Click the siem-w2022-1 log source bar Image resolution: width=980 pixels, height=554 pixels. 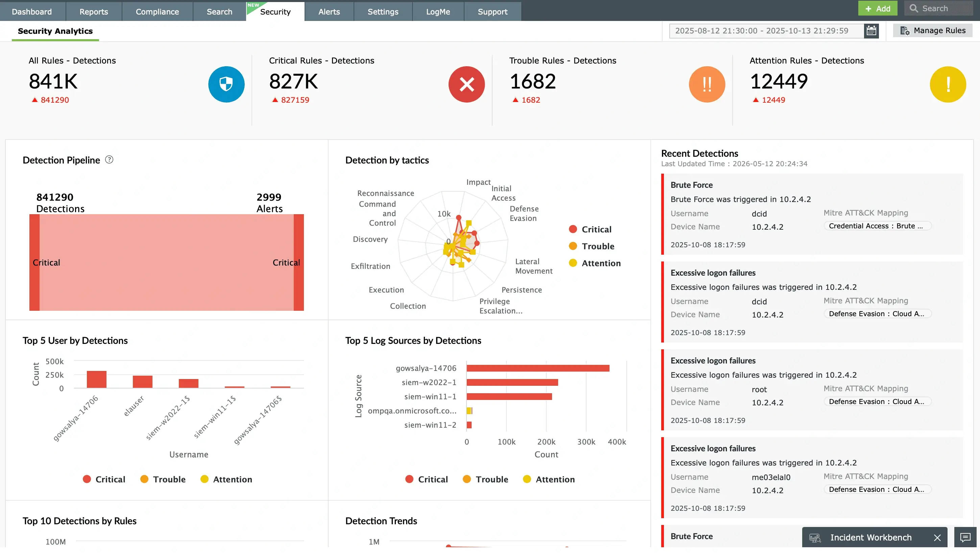pyautogui.click(x=512, y=382)
